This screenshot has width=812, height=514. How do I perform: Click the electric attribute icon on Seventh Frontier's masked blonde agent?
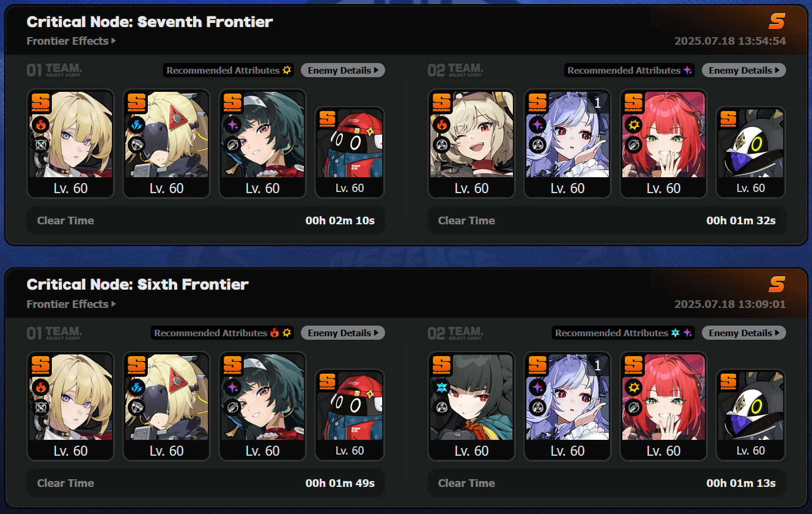click(137, 124)
